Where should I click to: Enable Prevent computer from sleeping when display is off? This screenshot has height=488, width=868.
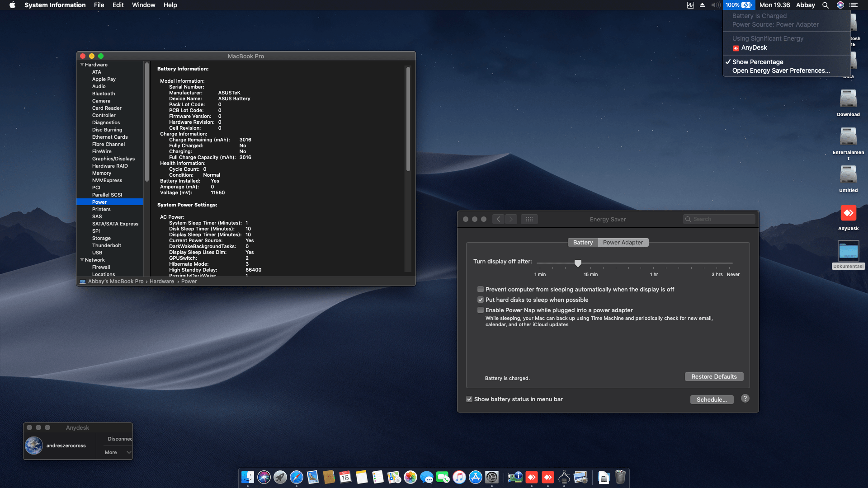(x=481, y=289)
